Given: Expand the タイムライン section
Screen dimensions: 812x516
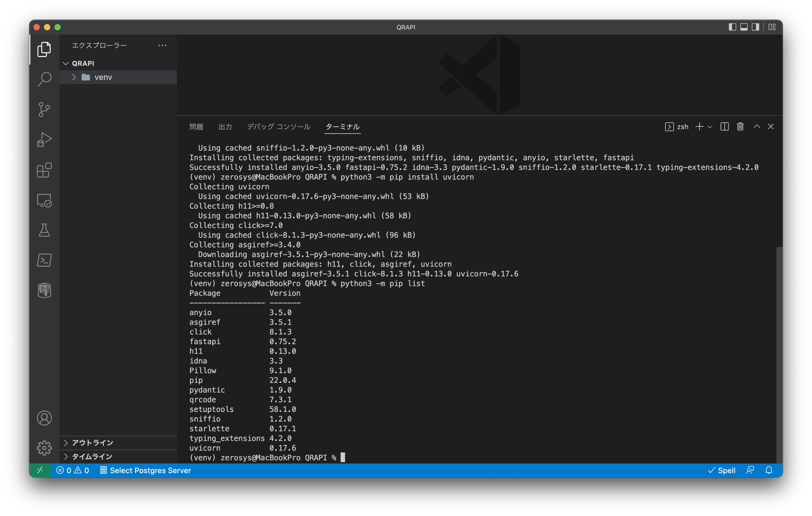Looking at the screenshot, I should click(x=118, y=456).
